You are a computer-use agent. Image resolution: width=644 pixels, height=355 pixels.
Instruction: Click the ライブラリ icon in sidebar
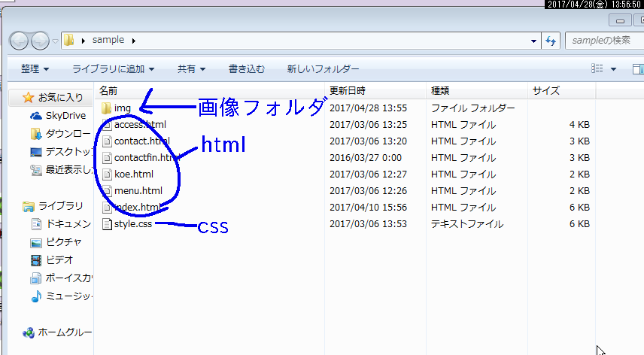(29, 206)
